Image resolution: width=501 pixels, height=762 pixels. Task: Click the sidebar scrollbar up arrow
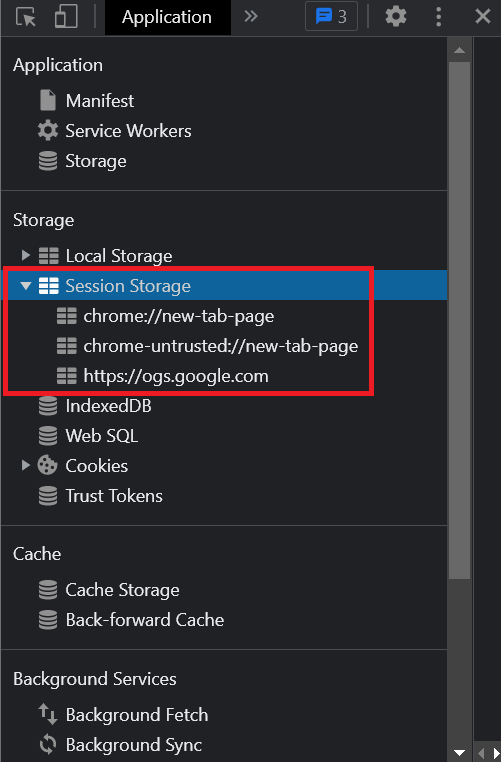(x=459, y=50)
